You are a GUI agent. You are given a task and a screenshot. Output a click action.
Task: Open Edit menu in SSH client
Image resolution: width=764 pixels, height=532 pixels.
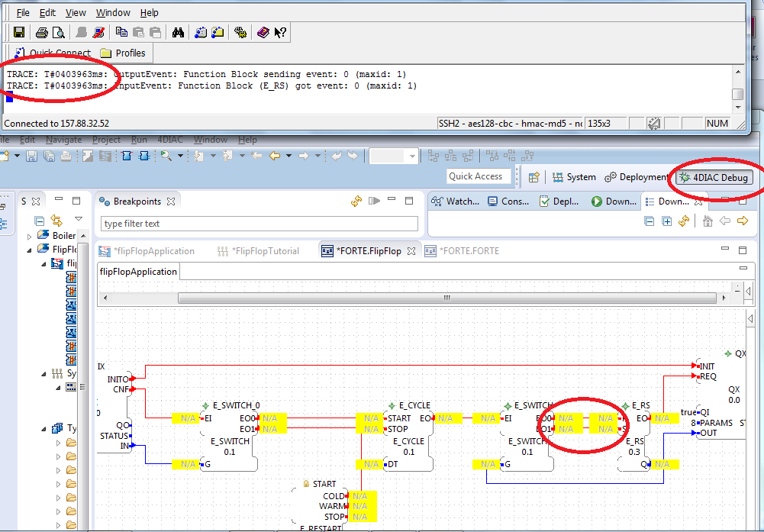pos(47,13)
